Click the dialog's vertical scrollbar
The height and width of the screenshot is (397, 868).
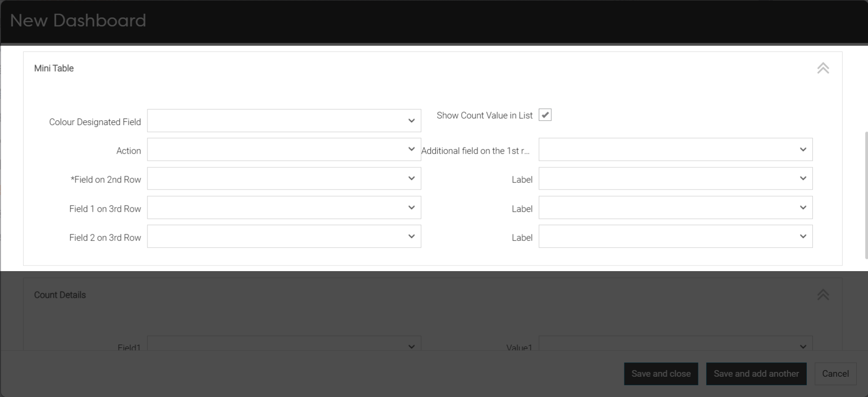(866, 195)
